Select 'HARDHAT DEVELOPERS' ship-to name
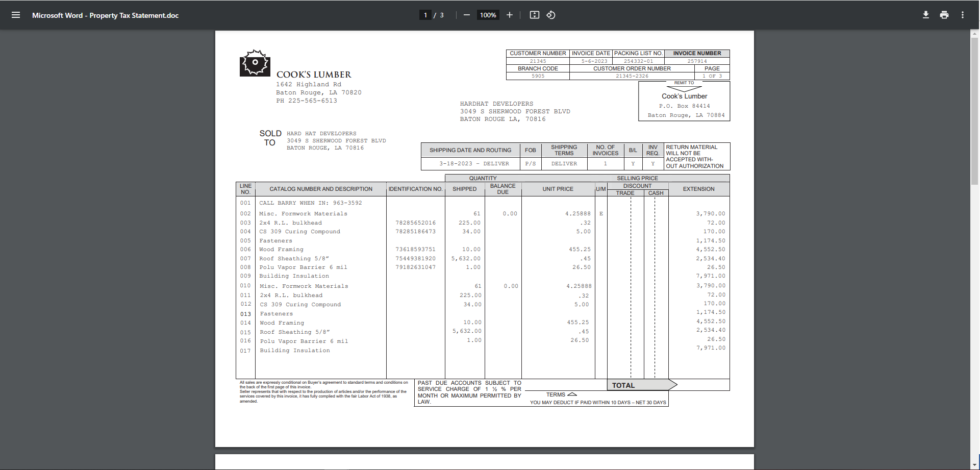 pyautogui.click(x=496, y=104)
